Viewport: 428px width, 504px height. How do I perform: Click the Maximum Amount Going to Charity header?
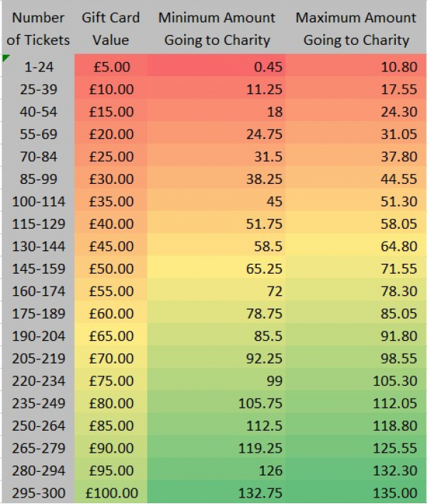coord(356,29)
